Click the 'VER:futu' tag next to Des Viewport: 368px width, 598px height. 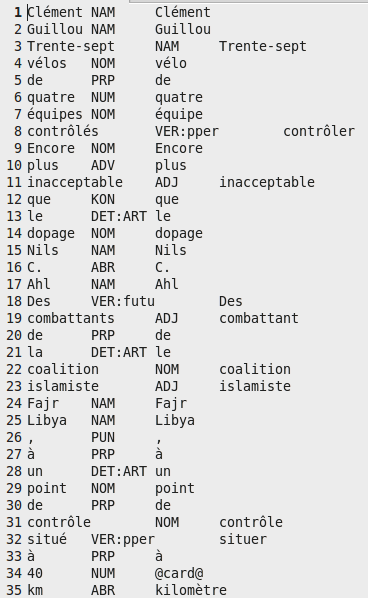pyautogui.click(x=123, y=302)
